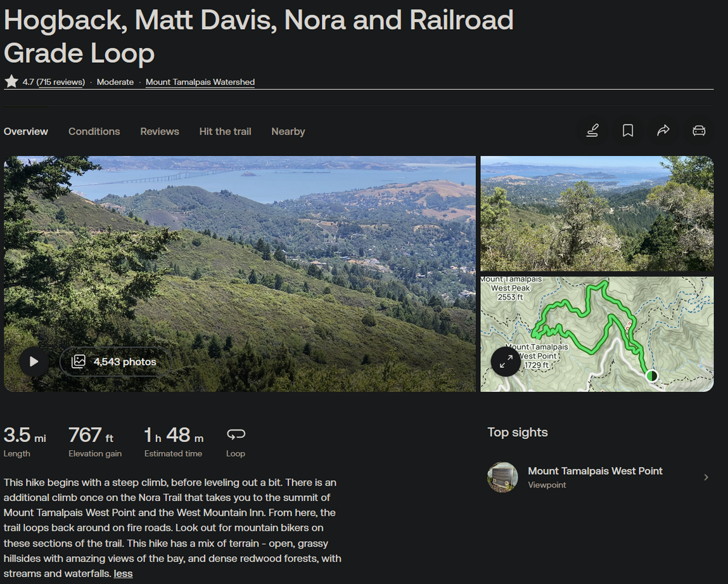Open Mount Tamalpais Watershed link

200,82
